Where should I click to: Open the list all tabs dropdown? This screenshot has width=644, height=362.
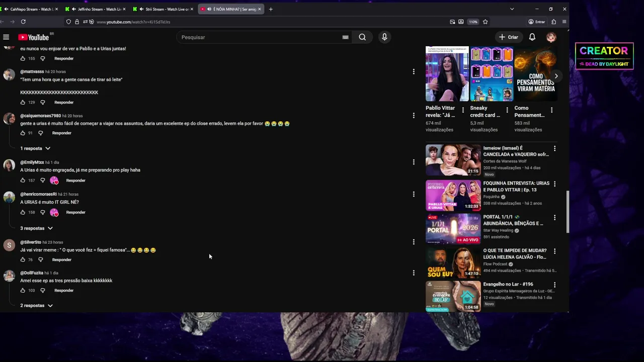(x=512, y=9)
